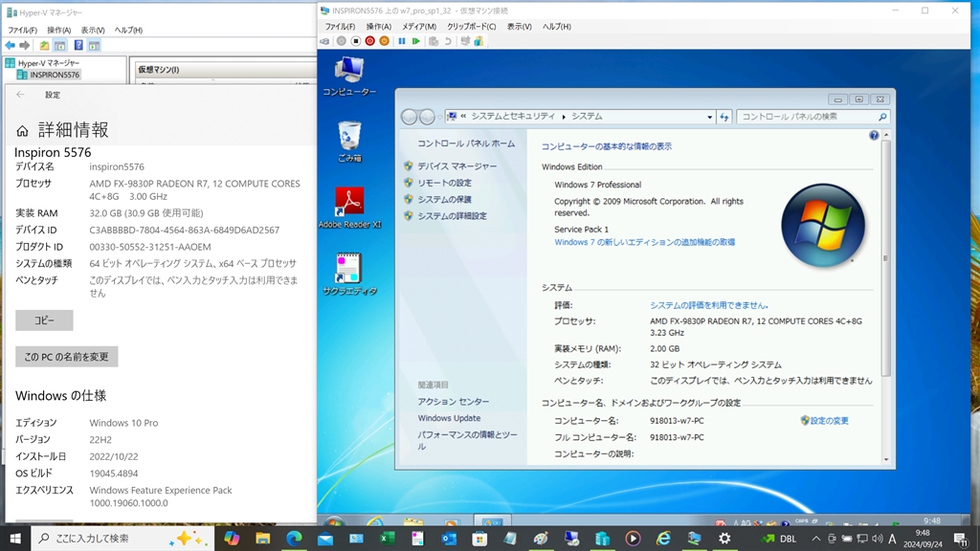Go back with Hyper-V Manager blue arrow
980x551 pixels.
click(10, 46)
